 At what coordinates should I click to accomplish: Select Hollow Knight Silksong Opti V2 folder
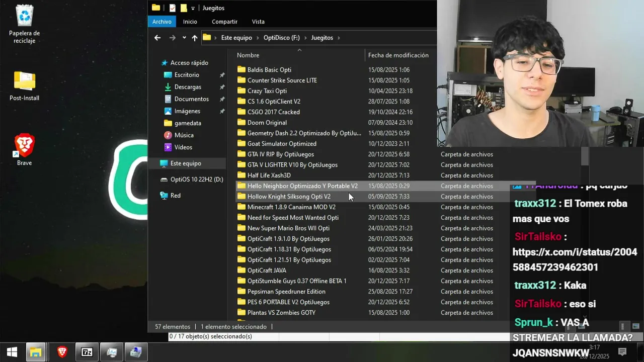pos(289,197)
